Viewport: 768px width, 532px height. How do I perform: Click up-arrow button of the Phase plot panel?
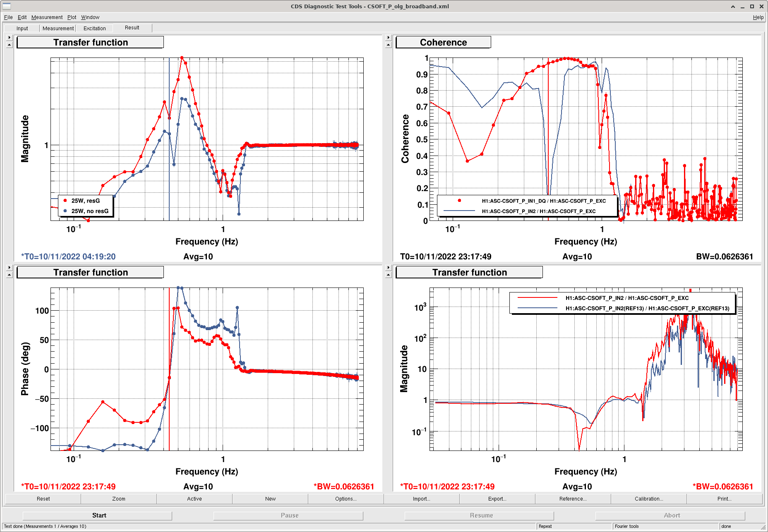[9, 275]
